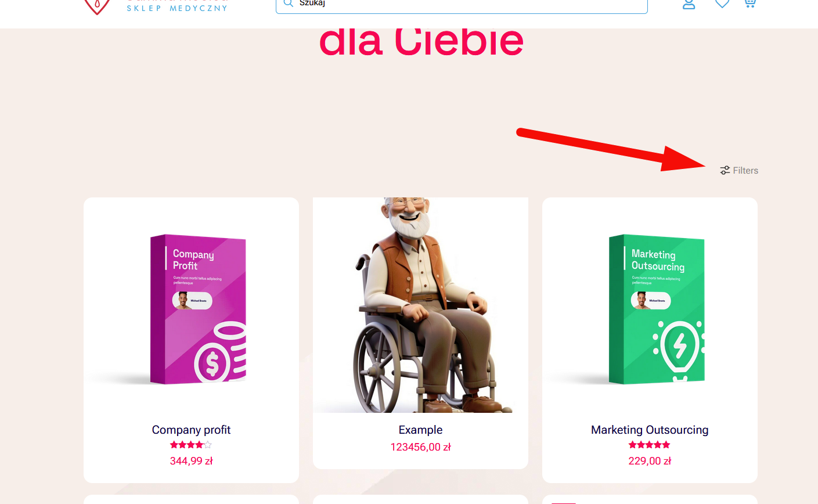Open the wishlist heart icon
The width and height of the screenshot is (818, 504).
(x=722, y=3)
